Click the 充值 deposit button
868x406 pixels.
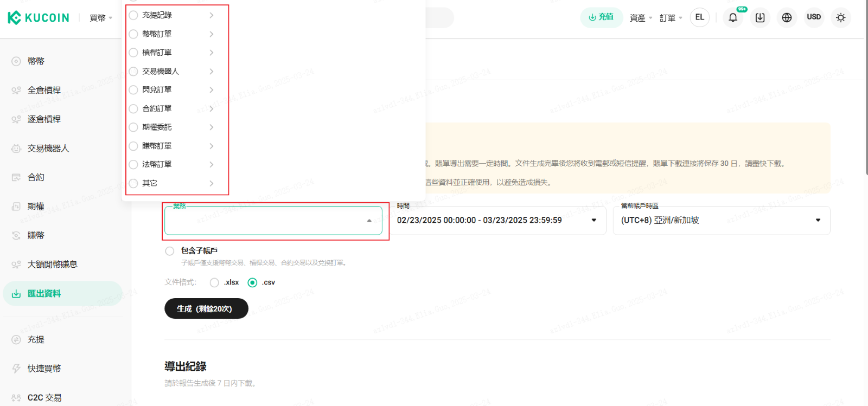(x=602, y=17)
